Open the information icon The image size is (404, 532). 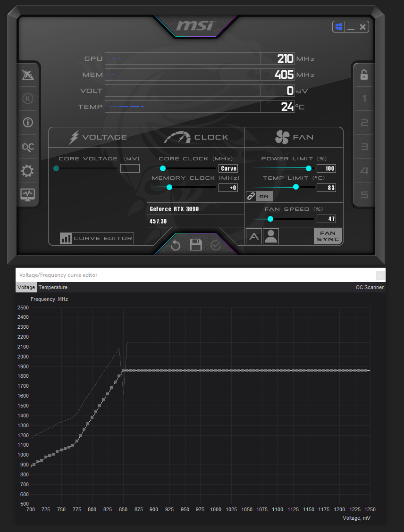[x=28, y=122]
